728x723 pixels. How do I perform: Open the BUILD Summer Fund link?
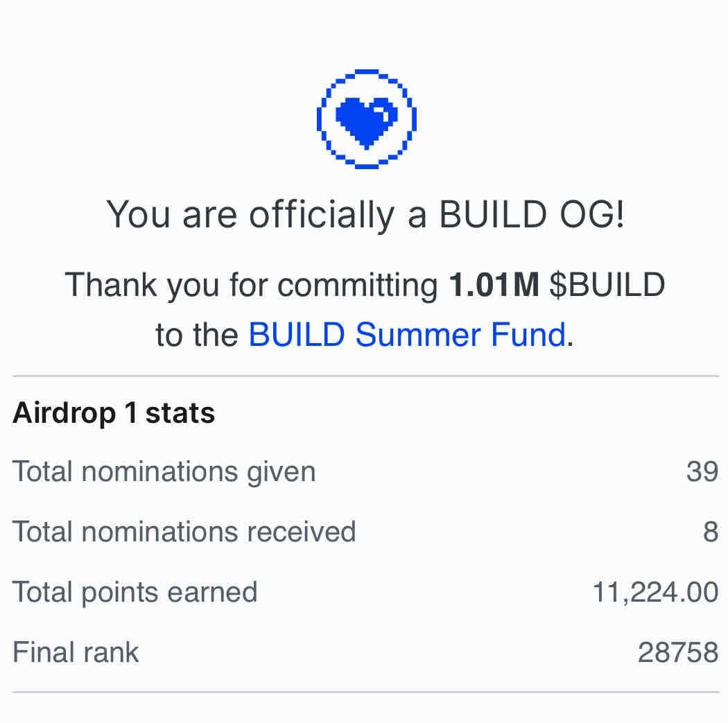[x=407, y=336]
